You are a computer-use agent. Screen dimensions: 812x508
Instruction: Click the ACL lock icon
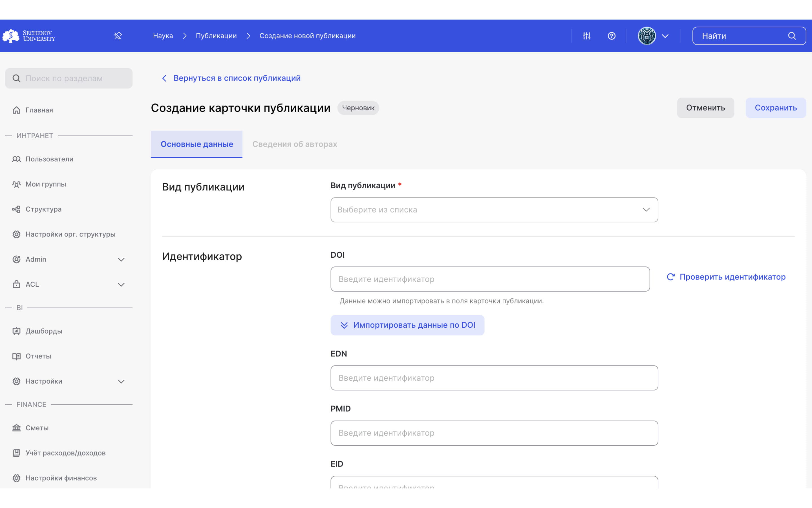point(16,284)
